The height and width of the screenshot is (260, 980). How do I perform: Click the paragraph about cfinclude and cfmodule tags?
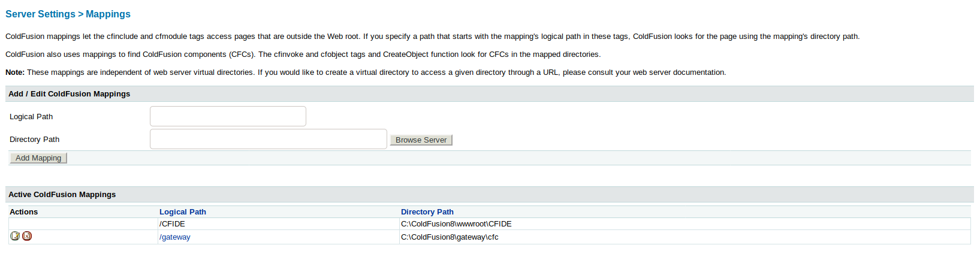click(432, 36)
